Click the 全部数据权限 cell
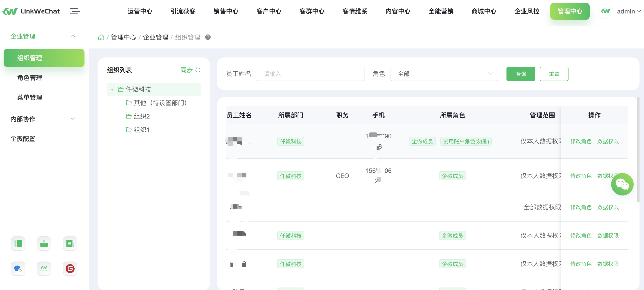Viewport: 644px width, 290px height. [x=542, y=207]
